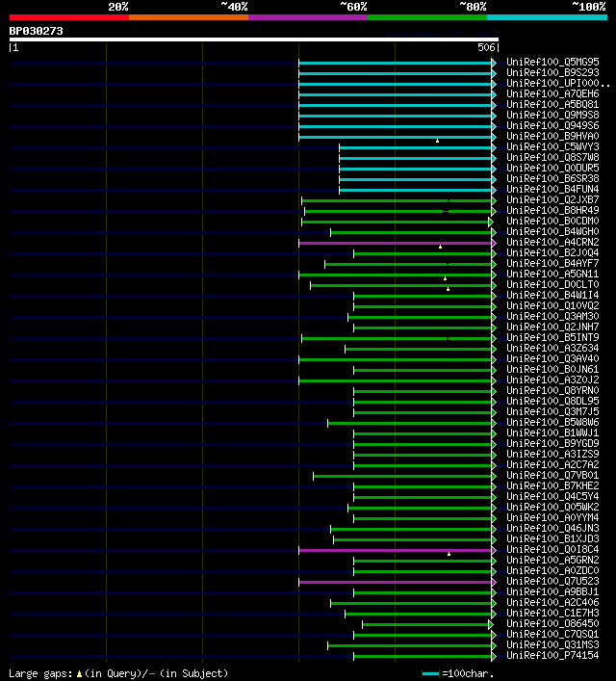The width and height of the screenshot is (616, 681).
Task: Open hit UniRef100_B9S293
Action: pyautogui.click(x=552, y=72)
